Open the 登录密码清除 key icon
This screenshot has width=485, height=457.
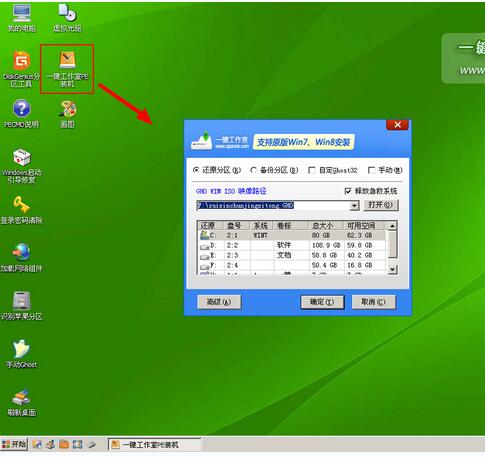coord(22,210)
